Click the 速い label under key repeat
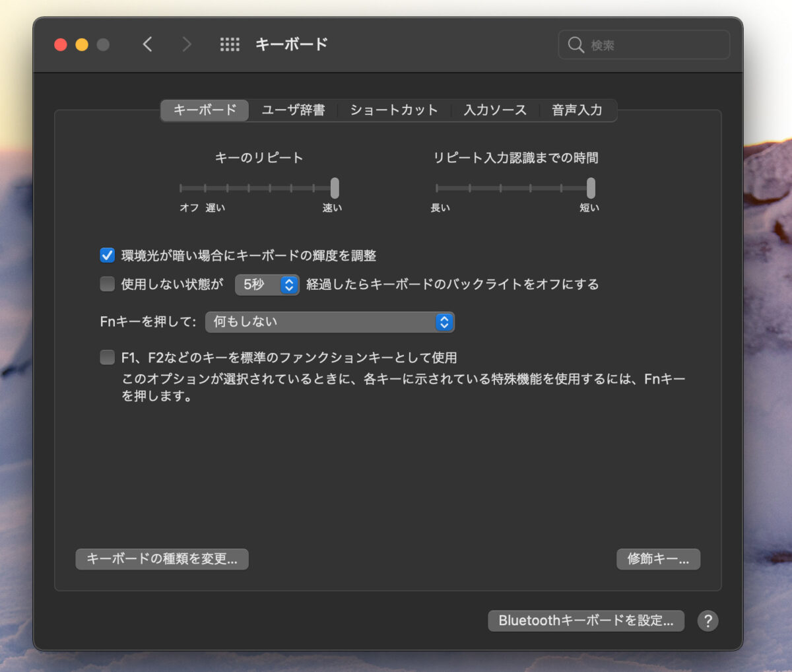The image size is (792, 672). coord(332,208)
